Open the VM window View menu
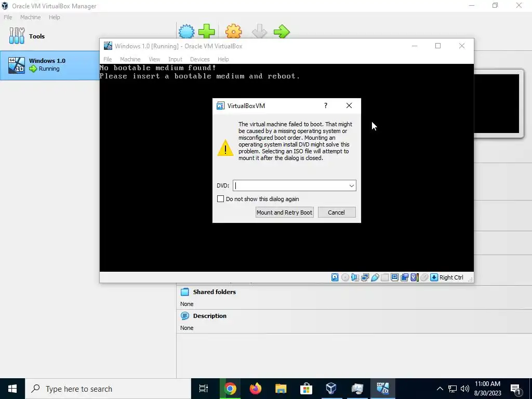 pos(154,59)
